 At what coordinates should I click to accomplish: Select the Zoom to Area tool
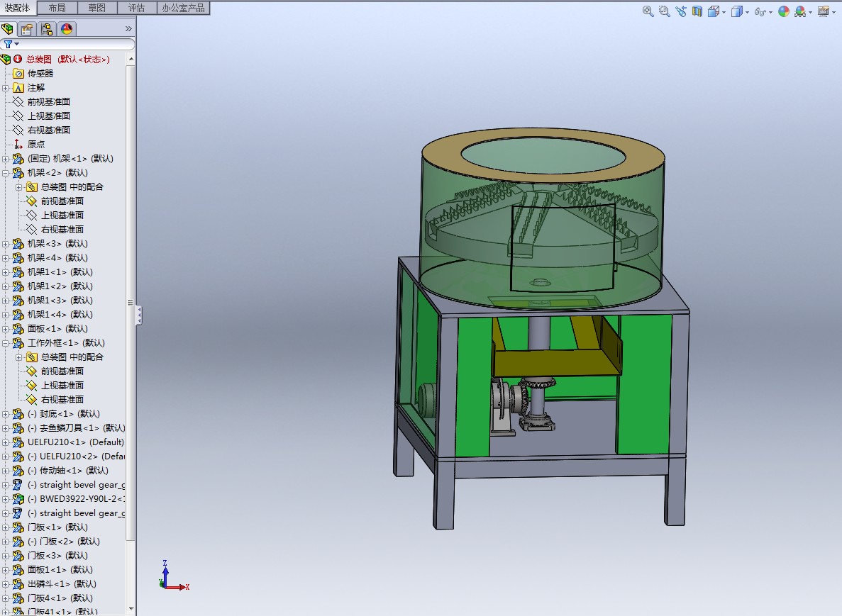(664, 11)
